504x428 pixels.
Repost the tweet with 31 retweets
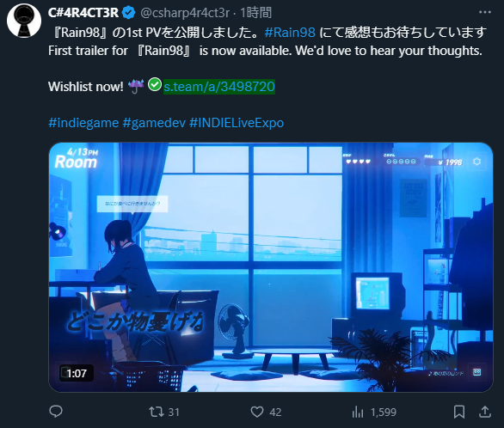click(164, 412)
